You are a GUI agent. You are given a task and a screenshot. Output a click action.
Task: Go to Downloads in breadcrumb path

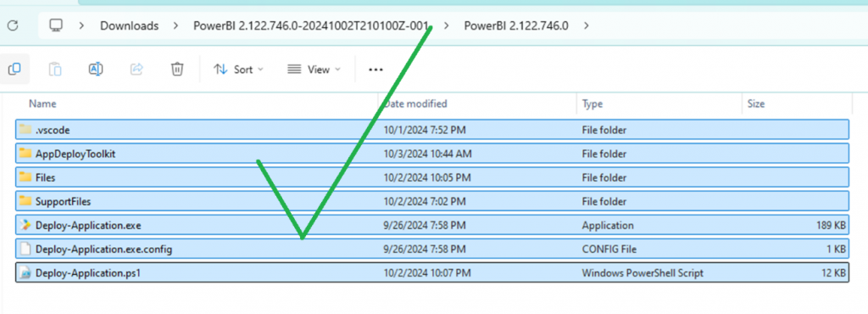pyautogui.click(x=130, y=25)
